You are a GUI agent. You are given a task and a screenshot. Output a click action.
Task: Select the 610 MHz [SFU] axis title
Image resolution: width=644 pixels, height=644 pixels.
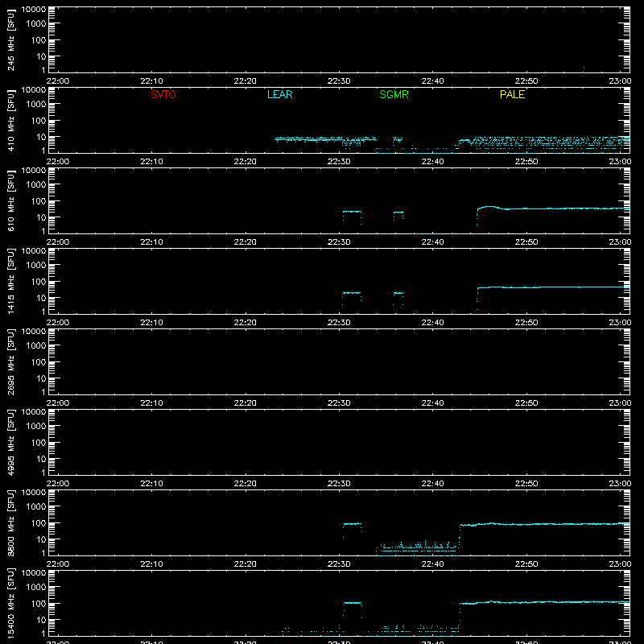[11, 201]
